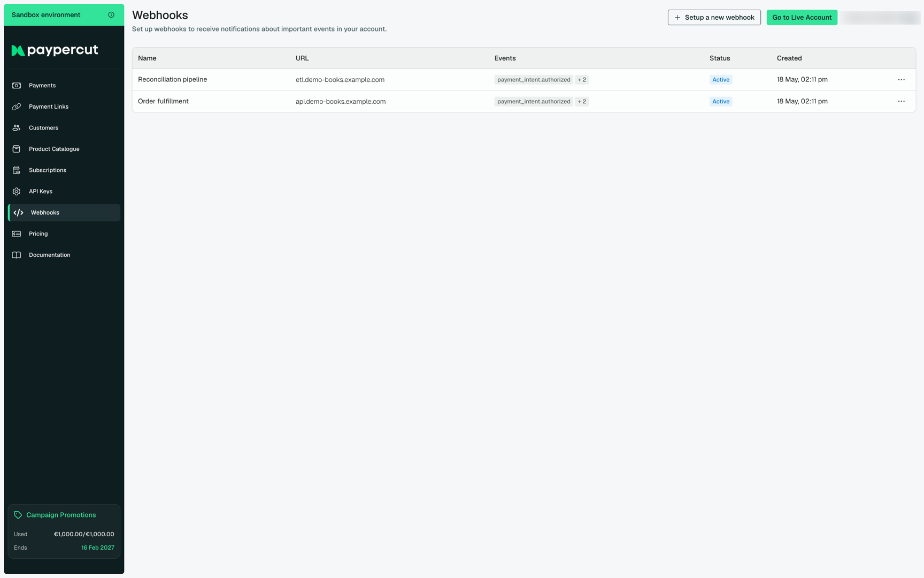This screenshot has height=578, width=924.
Task: Click the Sandbox environment info icon
Action: coord(111,15)
